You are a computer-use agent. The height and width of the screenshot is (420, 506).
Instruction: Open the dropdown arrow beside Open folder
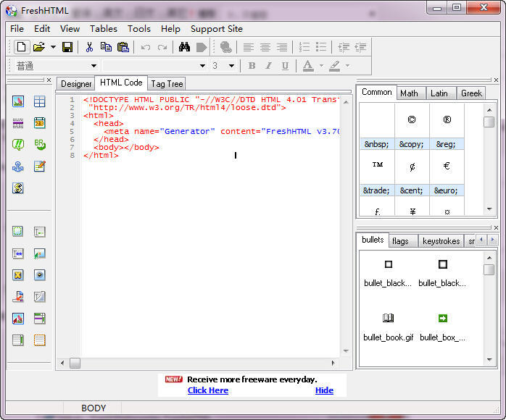pos(53,47)
